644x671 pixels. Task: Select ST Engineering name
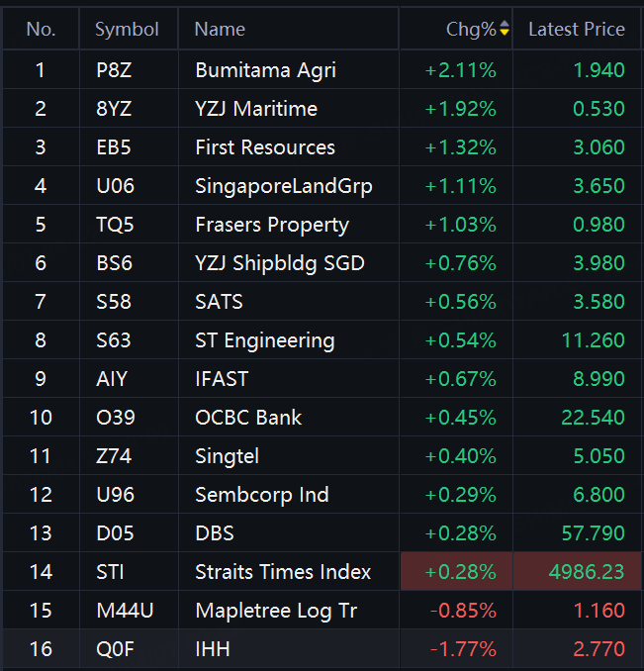(265, 341)
